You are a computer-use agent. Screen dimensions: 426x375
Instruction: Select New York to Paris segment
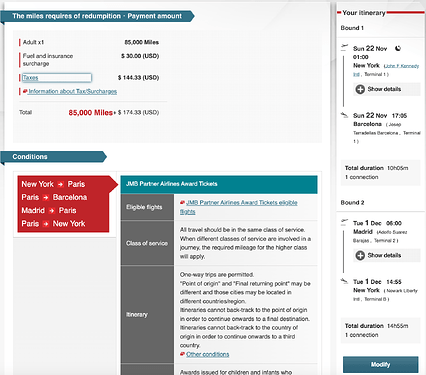point(53,184)
